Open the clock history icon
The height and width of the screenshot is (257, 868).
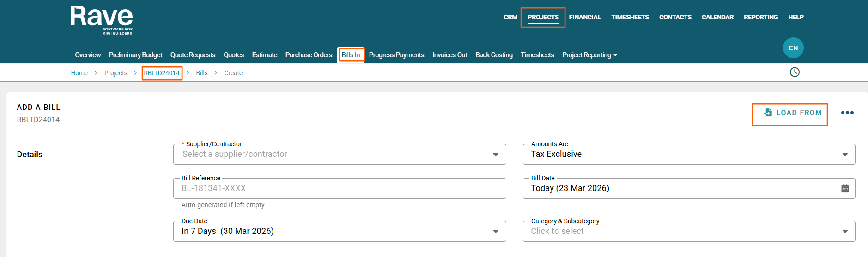click(x=795, y=72)
